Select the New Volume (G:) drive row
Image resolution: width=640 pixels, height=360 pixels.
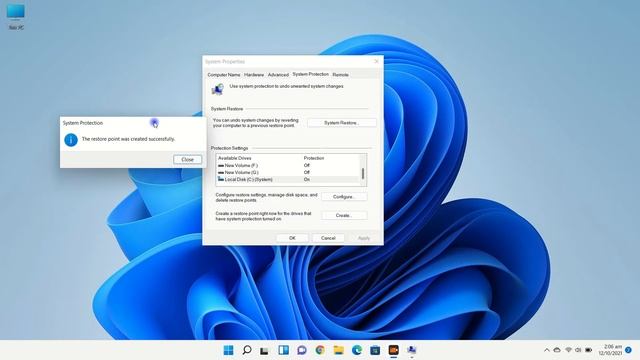click(x=288, y=172)
